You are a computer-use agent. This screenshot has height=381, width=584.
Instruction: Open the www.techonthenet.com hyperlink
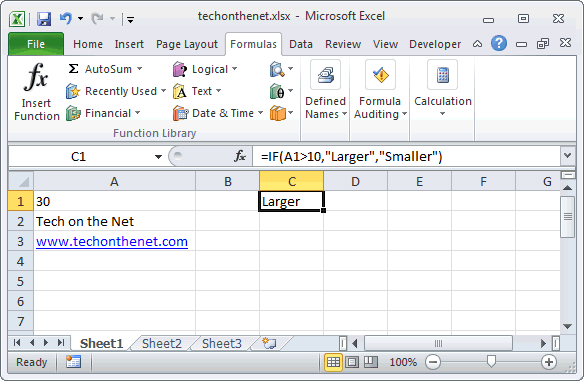click(x=112, y=242)
